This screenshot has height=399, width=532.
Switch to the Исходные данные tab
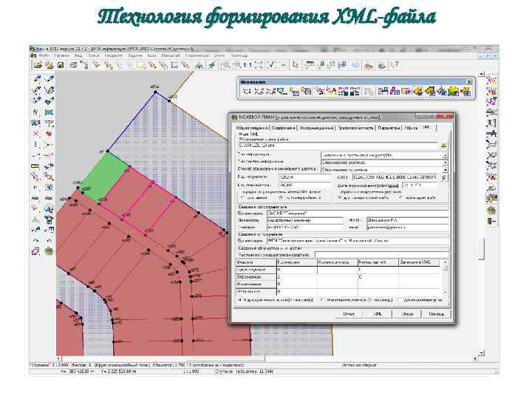click(x=317, y=128)
